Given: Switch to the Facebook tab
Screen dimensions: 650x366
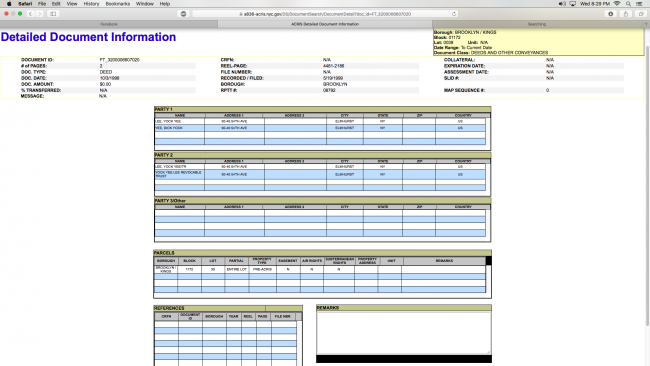Looking at the screenshot, I should pyautogui.click(x=109, y=24).
